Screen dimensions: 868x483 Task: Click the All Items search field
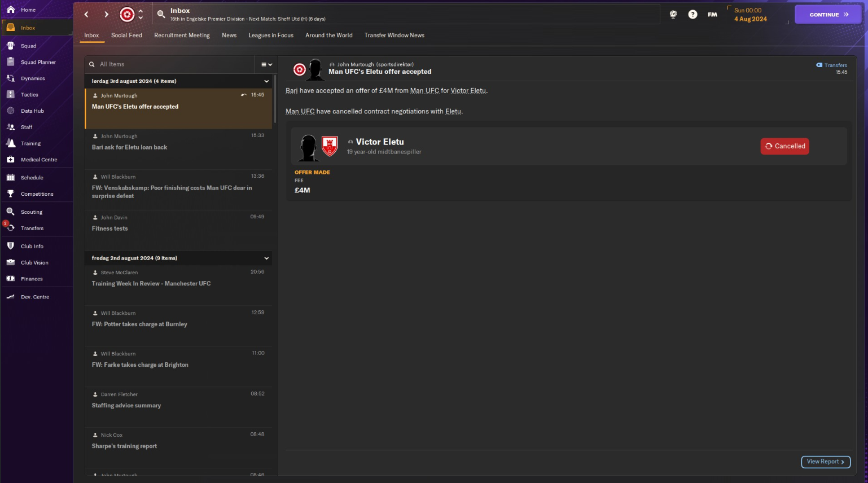[x=169, y=64]
